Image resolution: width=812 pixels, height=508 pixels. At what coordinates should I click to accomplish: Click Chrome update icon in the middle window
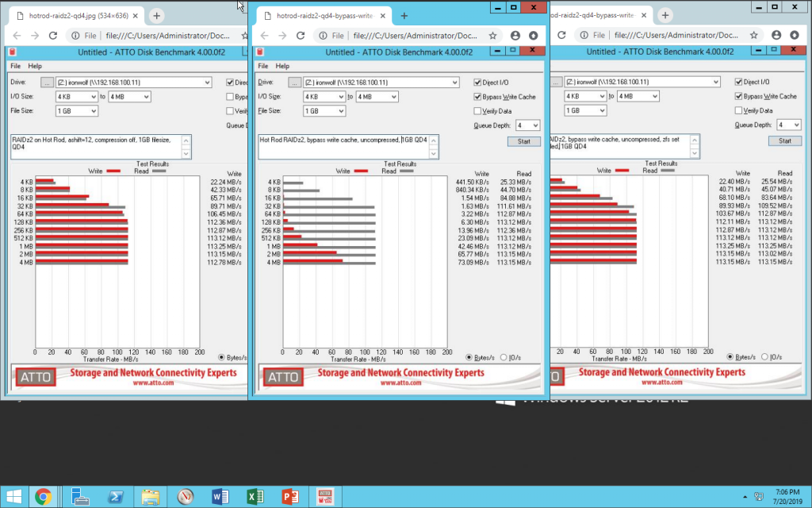click(x=533, y=35)
